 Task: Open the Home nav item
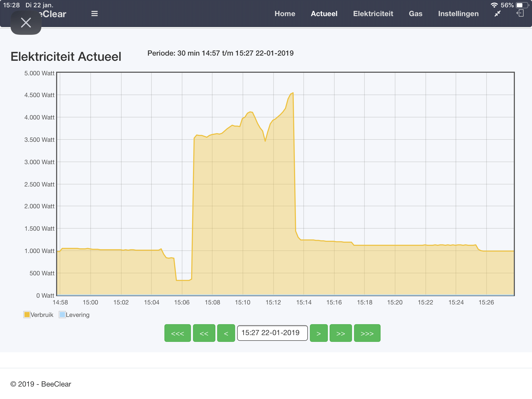[285, 14]
